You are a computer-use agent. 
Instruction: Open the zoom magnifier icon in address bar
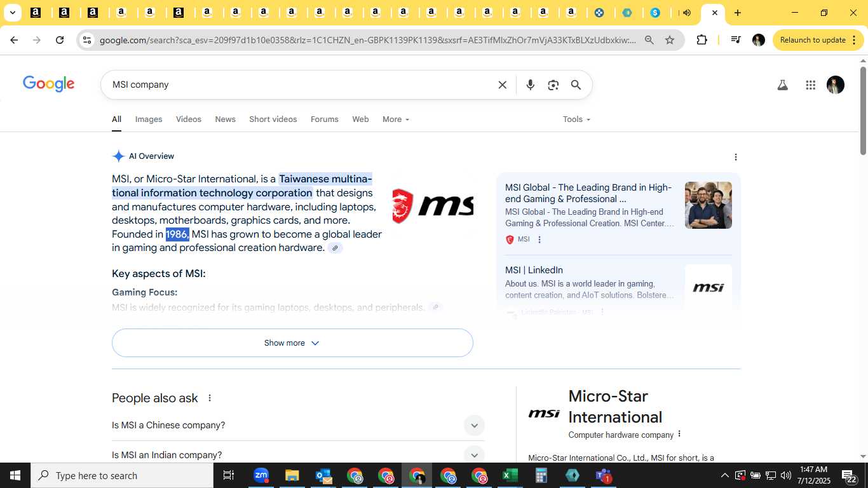point(649,40)
